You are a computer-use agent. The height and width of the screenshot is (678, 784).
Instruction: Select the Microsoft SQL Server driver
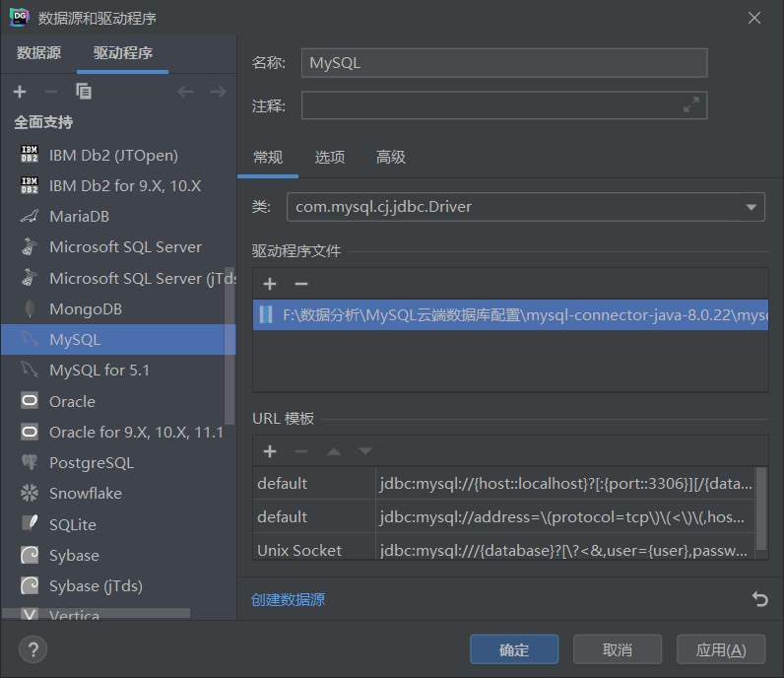[118, 246]
